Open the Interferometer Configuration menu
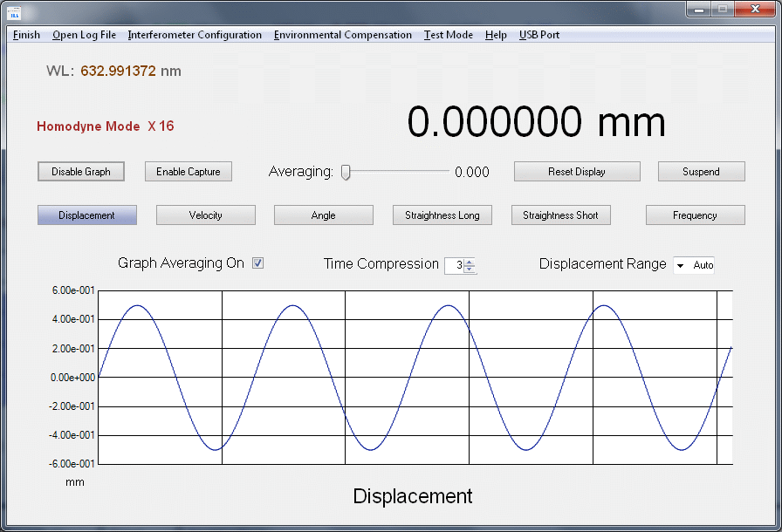The height and width of the screenshot is (532, 782). pos(195,35)
